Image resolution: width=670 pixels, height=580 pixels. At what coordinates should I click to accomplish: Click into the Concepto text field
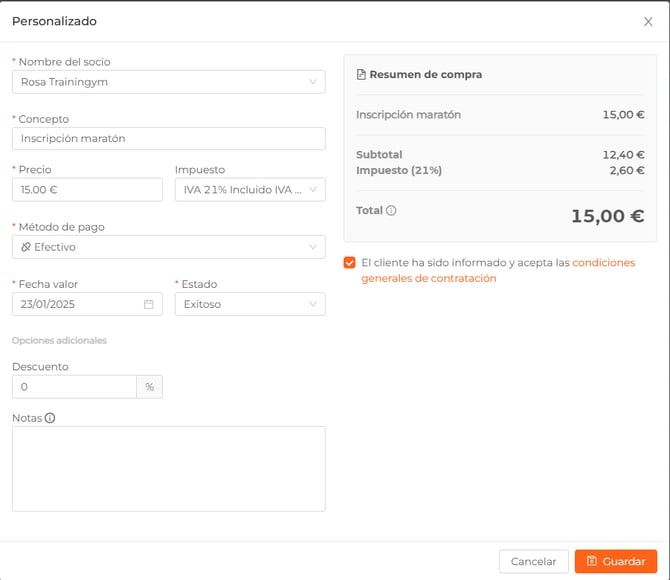(168, 139)
